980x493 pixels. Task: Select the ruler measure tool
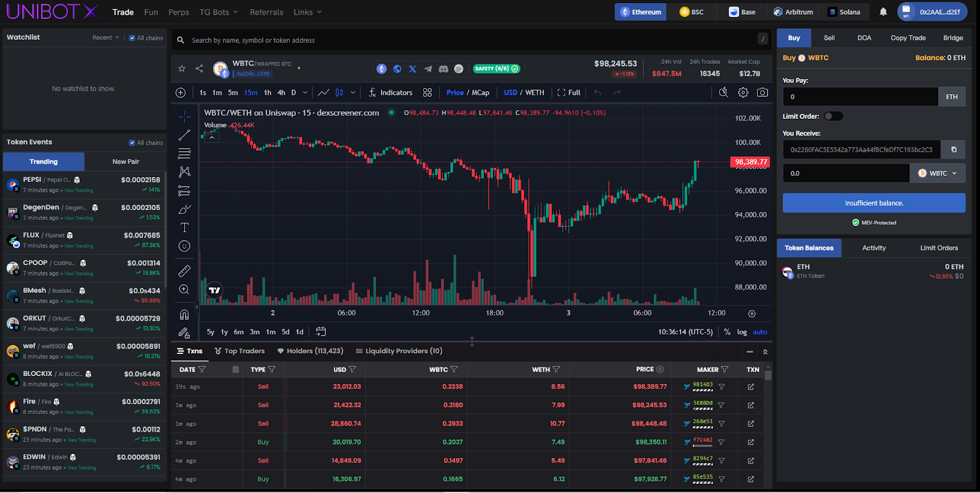(184, 271)
